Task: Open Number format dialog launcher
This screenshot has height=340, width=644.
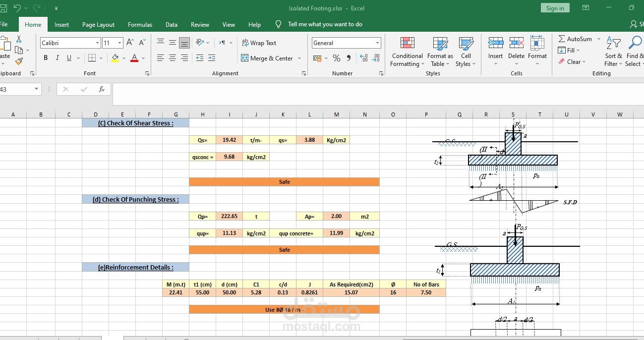Action: pyautogui.click(x=381, y=73)
